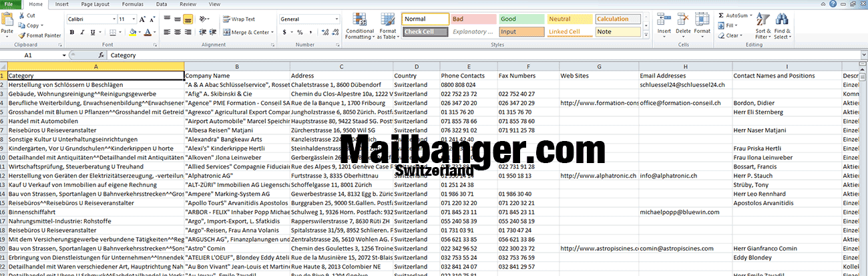The image size is (868, 276).
Task: Open the font name Calibri dropdown
Action: pyautogui.click(x=113, y=19)
